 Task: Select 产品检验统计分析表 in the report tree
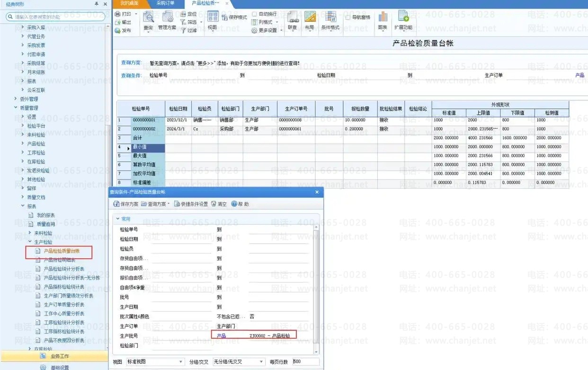click(64, 269)
